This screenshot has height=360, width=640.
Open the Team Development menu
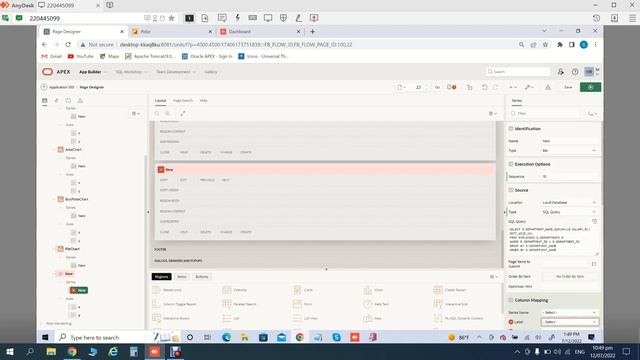(176, 72)
